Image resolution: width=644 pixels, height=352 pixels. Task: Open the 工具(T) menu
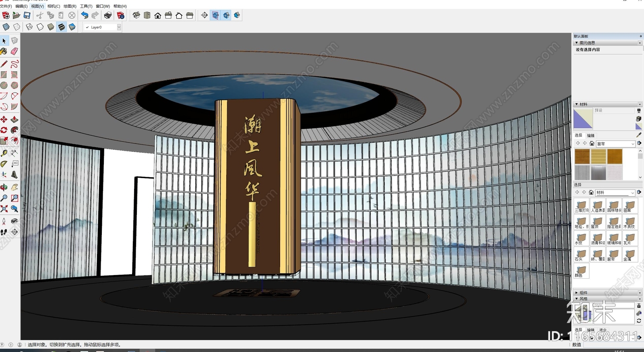(x=86, y=6)
